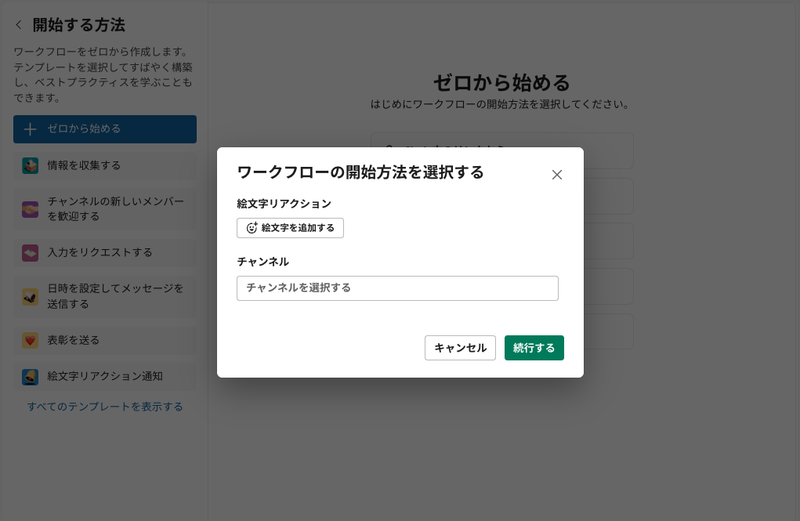Click the green 続行する button
Viewport: 800px width, 521px height.
pyautogui.click(x=534, y=348)
